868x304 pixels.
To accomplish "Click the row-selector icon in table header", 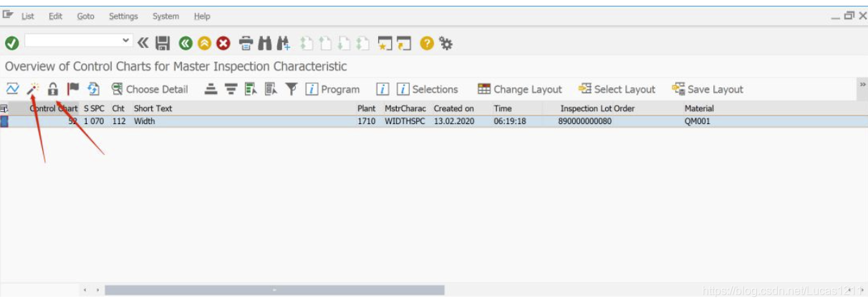I will [4, 108].
